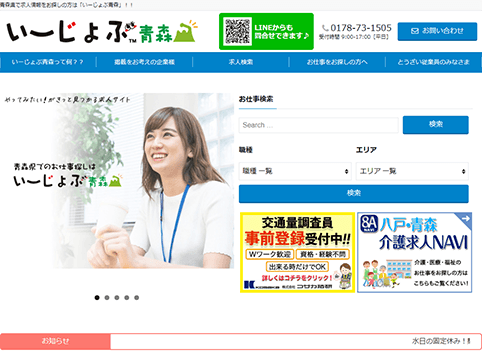The height and width of the screenshot is (362, 482).
Task: Focus the Search text field
Action: [319, 125]
